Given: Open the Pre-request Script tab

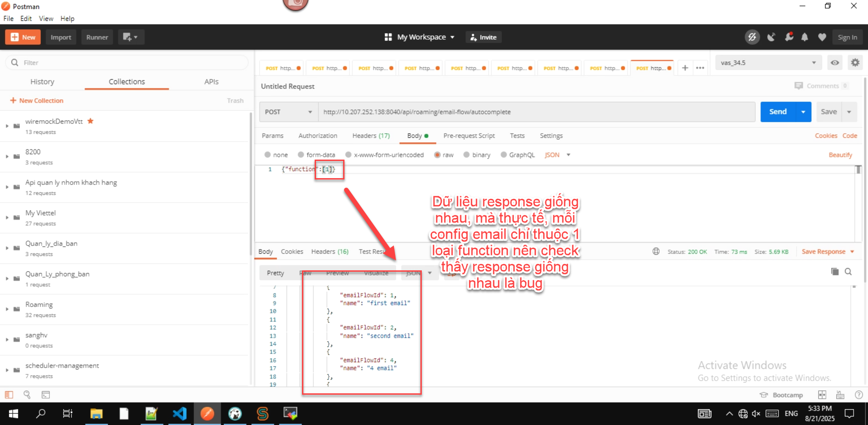Looking at the screenshot, I should (x=469, y=136).
